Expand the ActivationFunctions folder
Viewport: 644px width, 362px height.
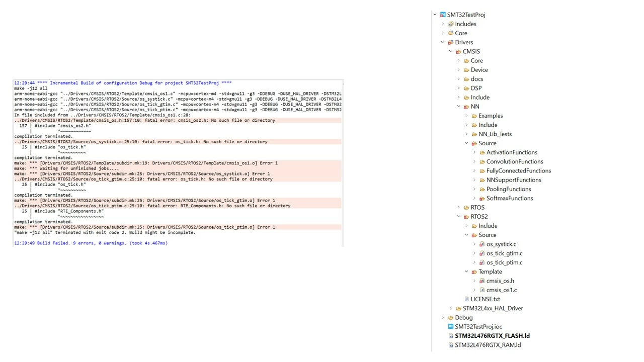coord(474,152)
